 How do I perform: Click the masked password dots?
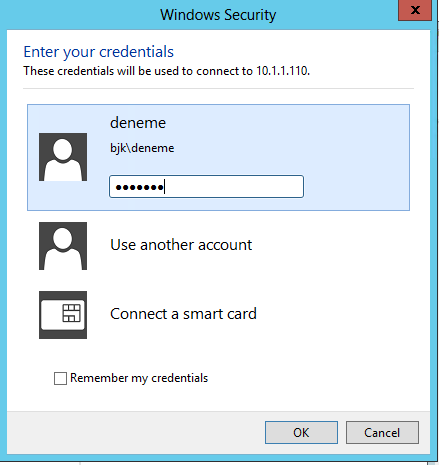139,187
